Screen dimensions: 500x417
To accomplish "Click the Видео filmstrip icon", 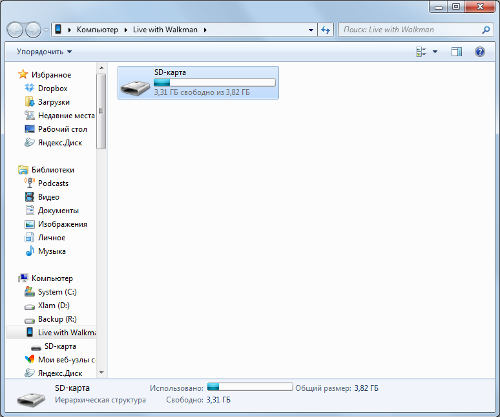I will pos(29,197).
